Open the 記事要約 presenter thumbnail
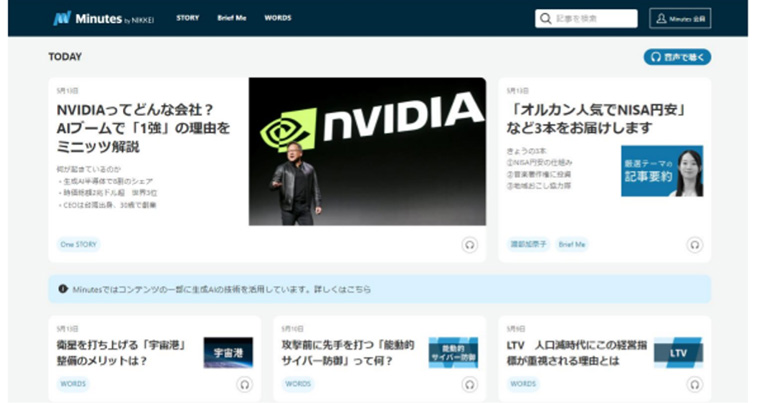This screenshot has width=760, height=403. tap(662, 171)
